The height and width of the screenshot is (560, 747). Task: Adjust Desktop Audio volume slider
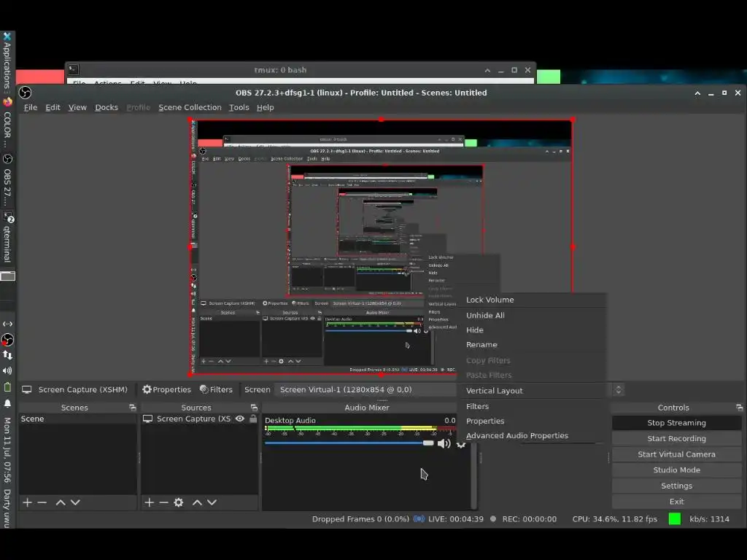[349, 443]
